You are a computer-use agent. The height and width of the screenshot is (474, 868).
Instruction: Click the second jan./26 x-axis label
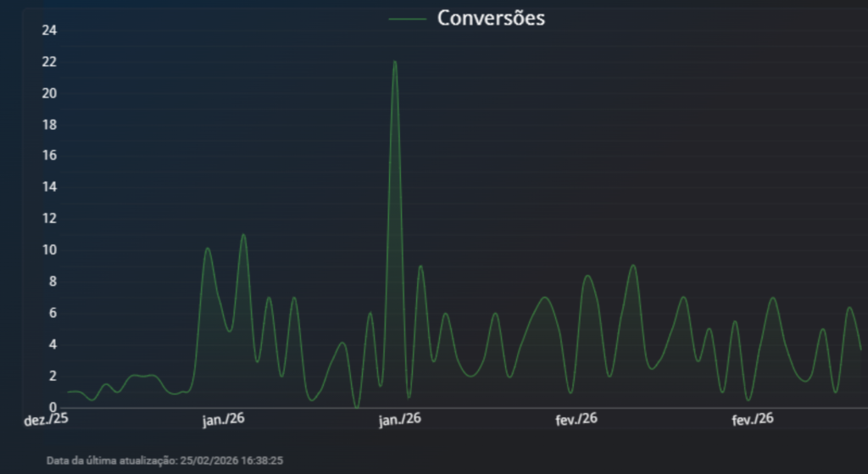click(x=400, y=419)
